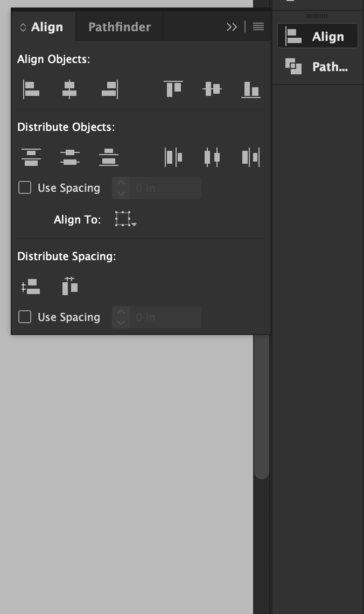364x614 pixels.
Task: Open the Align panel menu
Action: click(x=258, y=26)
